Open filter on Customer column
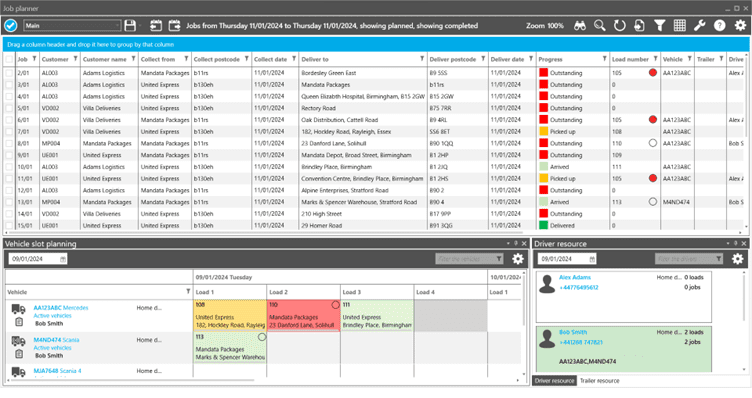Viewport: 752px width, 398px height. point(75,59)
